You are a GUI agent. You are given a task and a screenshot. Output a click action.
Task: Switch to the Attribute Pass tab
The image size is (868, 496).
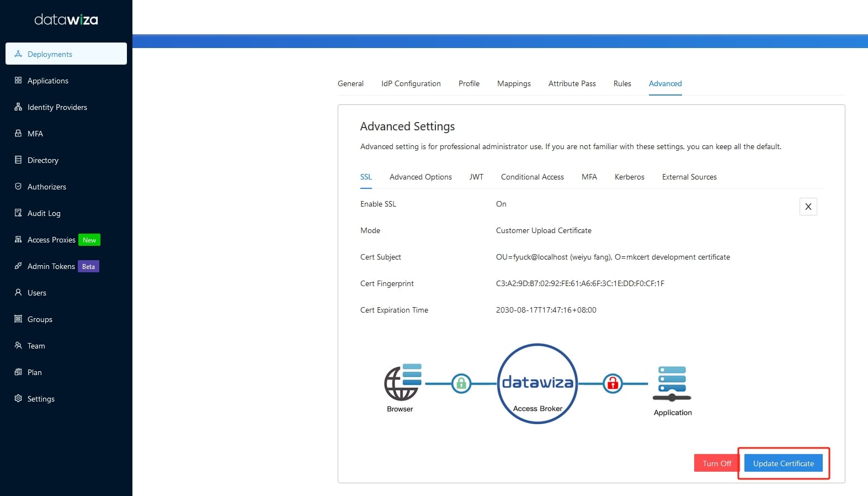click(x=572, y=83)
